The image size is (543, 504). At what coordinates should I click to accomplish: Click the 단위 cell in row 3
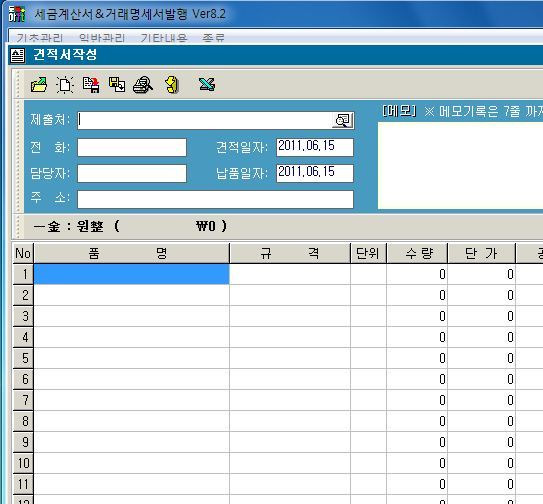(x=368, y=316)
